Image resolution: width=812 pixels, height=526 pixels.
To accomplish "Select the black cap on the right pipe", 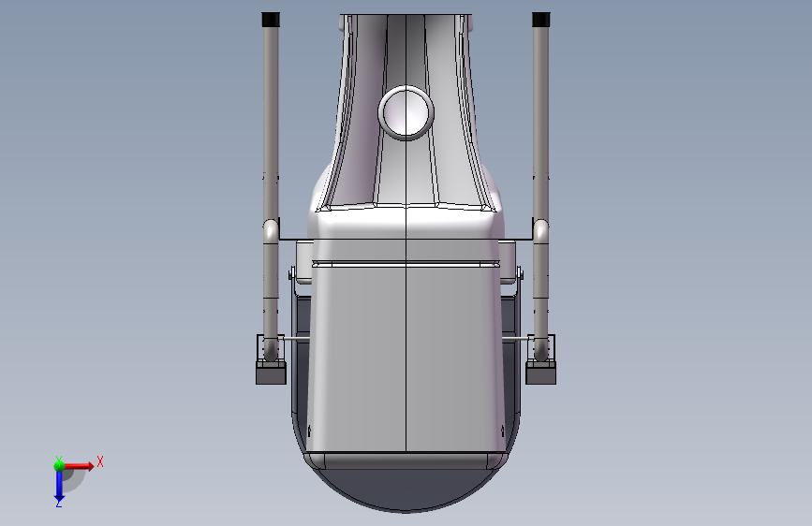I will [x=540, y=20].
